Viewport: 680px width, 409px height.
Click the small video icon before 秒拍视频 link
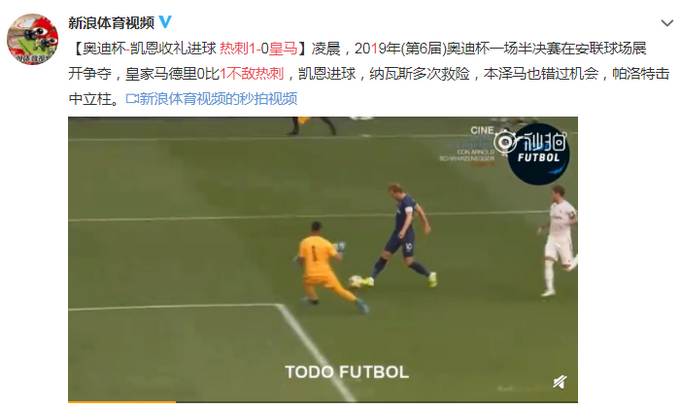[131, 99]
